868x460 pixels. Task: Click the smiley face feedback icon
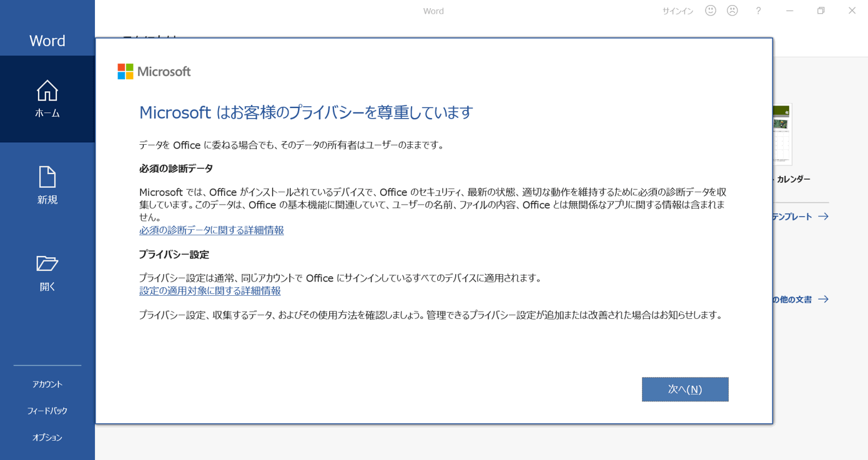coord(711,11)
